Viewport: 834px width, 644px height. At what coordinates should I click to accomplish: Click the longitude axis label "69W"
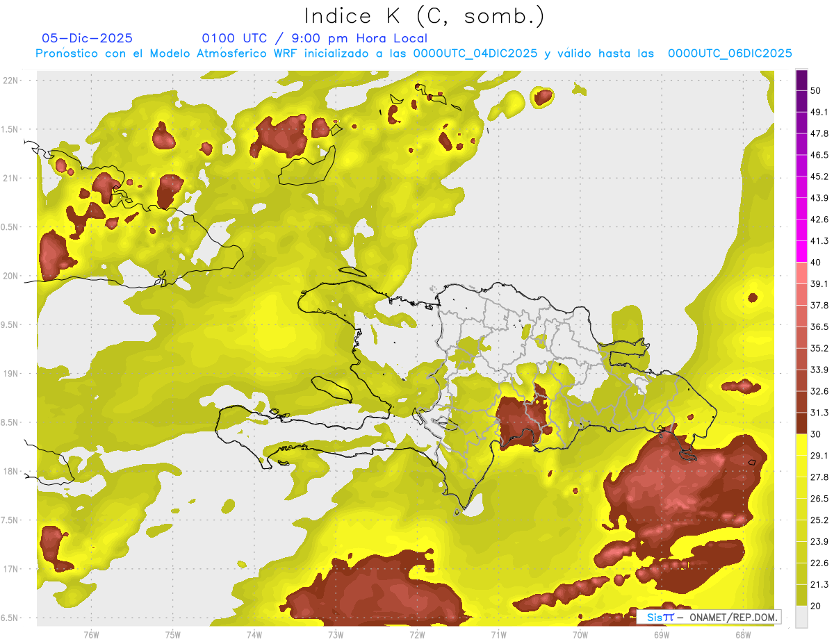click(x=662, y=634)
